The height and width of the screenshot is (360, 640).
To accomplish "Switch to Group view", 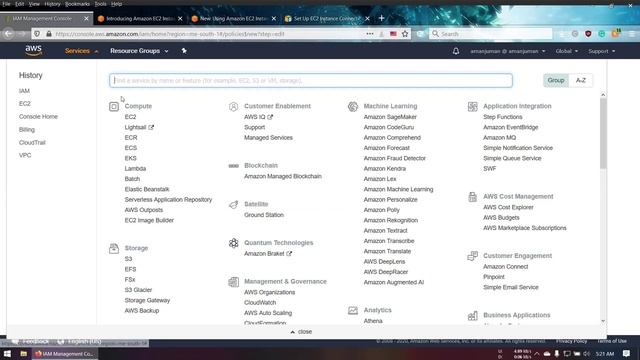I will [x=556, y=80].
